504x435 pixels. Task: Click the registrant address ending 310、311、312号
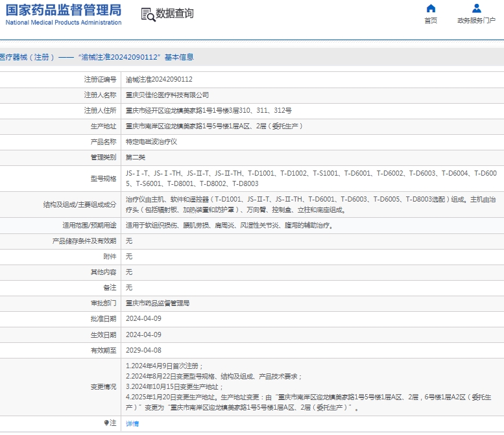point(209,110)
